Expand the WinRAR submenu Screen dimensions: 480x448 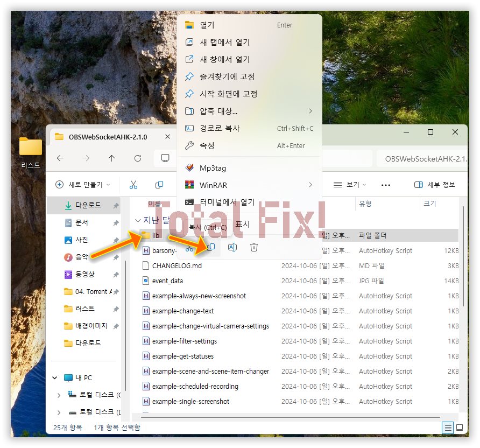click(x=310, y=185)
